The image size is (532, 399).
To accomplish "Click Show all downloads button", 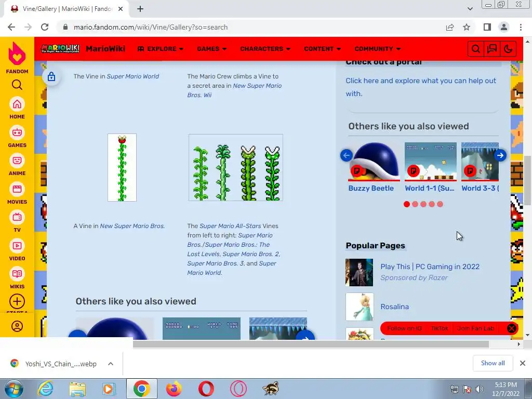I will pyautogui.click(x=493, y=363).
